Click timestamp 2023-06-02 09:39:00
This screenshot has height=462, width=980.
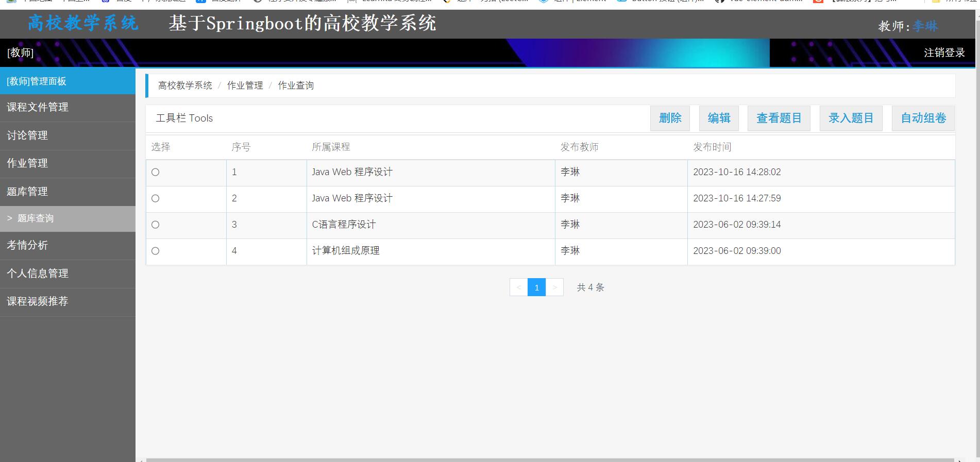click(737, 251)
